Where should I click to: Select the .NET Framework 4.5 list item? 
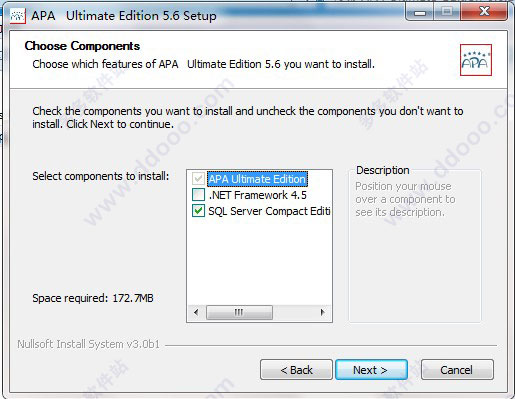coord(258,195)
